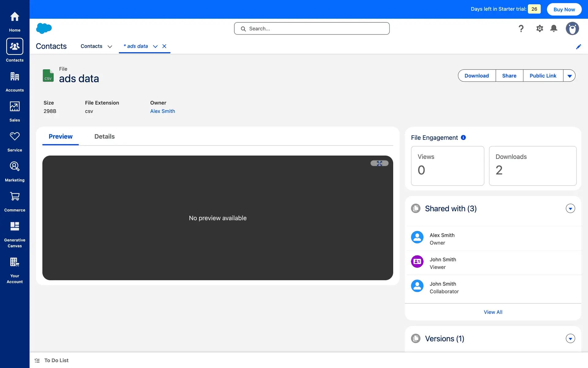The image size is (588, 368).
Task: Expand the file preview to fullscreen
Action: tap(379, 163)
